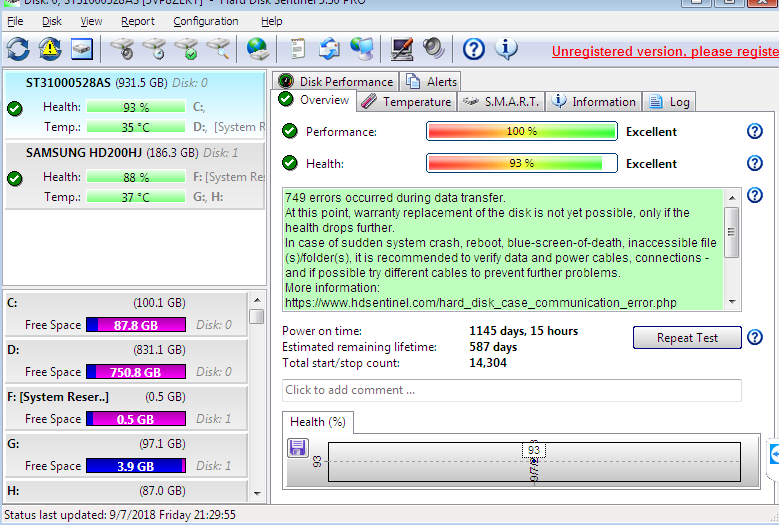The image size is (779, 525).
Task: Click the disk magnifier surface test icon
Action: pyautogui.click(x=218, y=48)
